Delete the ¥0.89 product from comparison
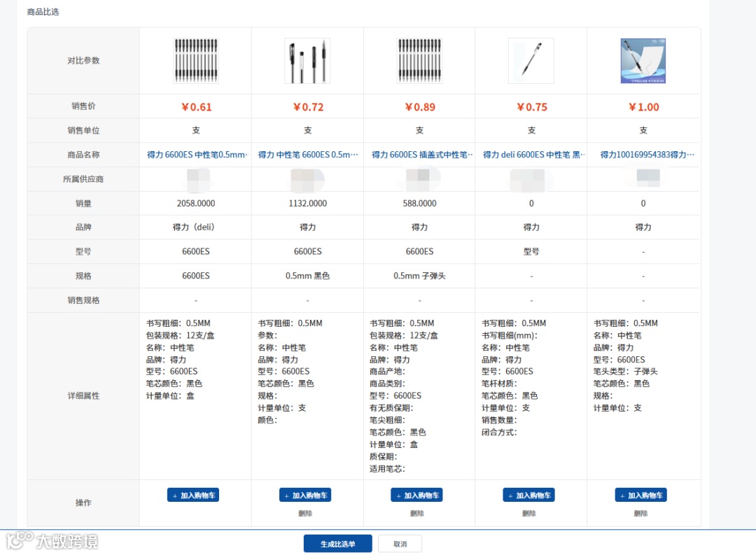 (x=417, y=514)
